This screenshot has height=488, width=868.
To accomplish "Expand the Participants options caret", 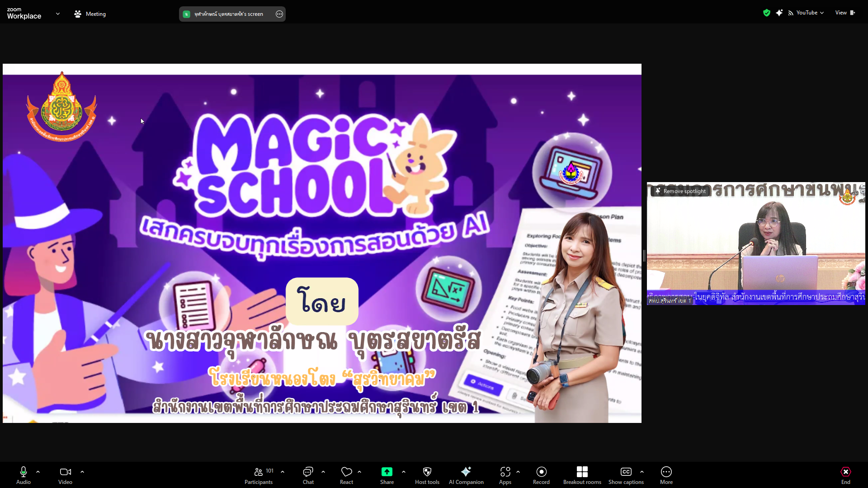I will tap(283, 472).
